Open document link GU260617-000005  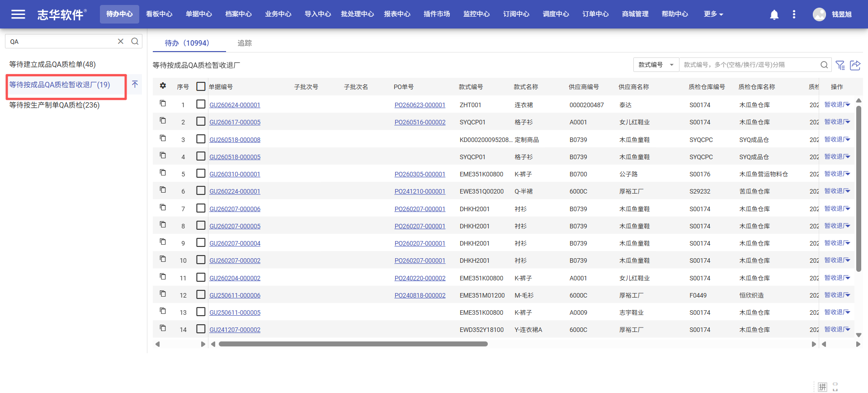pyautogui.click(x=235, y=122)
